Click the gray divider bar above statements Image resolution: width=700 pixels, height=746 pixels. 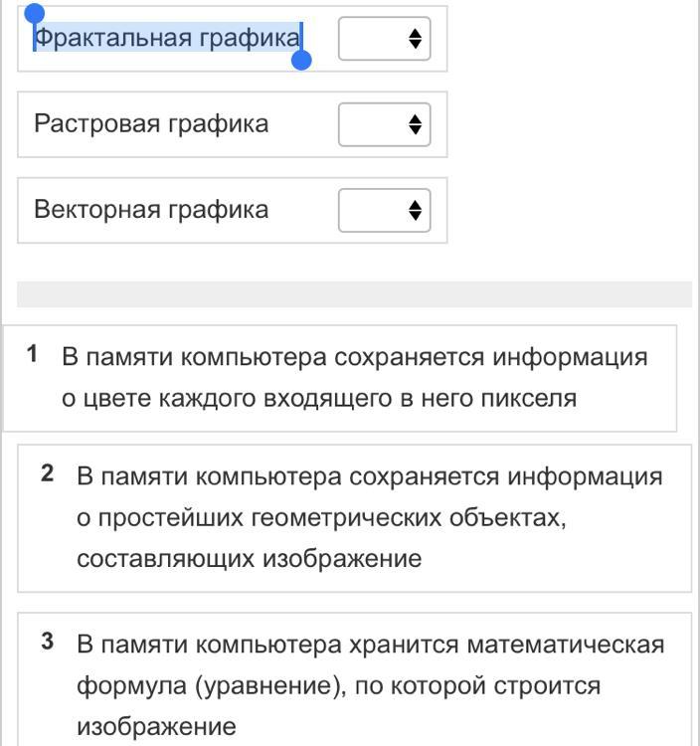click(x=354, y=294)
